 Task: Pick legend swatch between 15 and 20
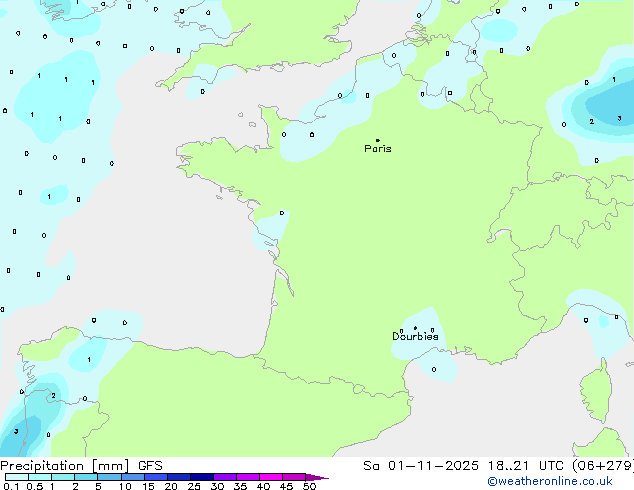tap(156, 477)
